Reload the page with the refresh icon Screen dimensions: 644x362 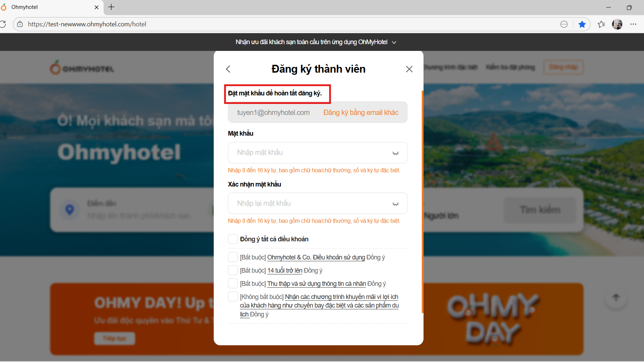[x=3, y=24]
